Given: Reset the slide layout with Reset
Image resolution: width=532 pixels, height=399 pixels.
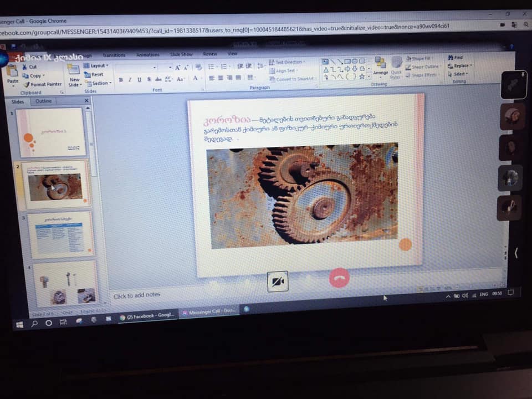Looking at the screenshot, I should click(94, 74).
